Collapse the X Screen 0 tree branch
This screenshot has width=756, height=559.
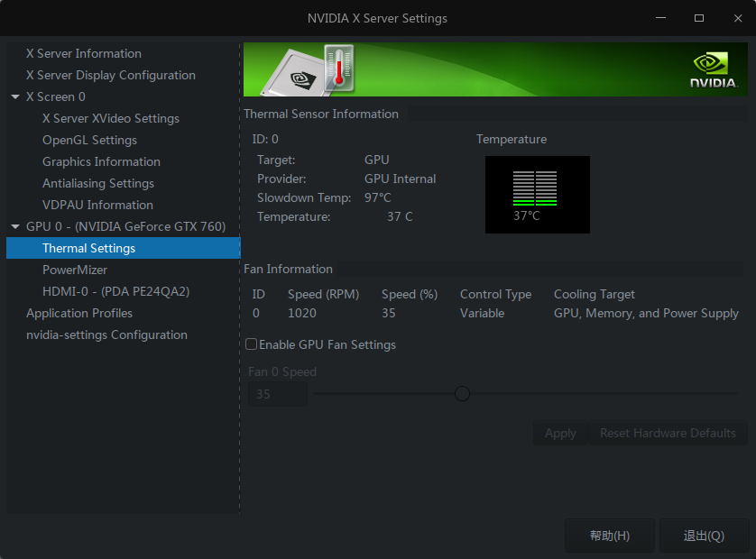point(14,96)
